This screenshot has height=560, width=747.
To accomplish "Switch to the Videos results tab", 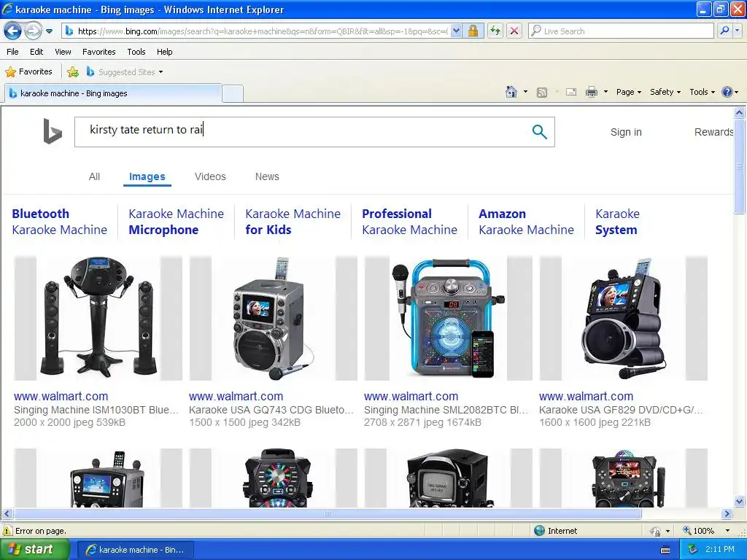I will click(210, 176).
